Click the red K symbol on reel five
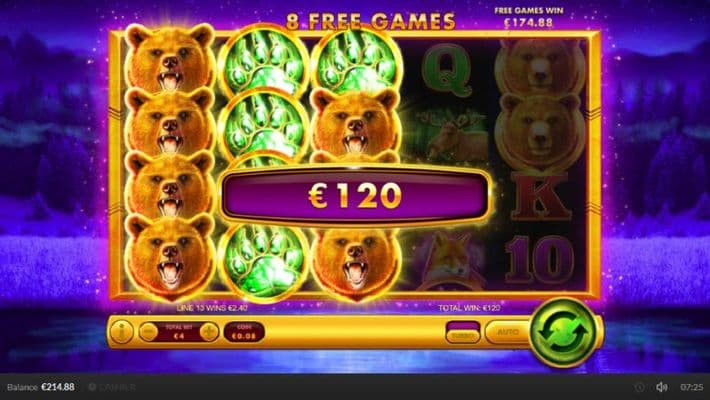 541,196
